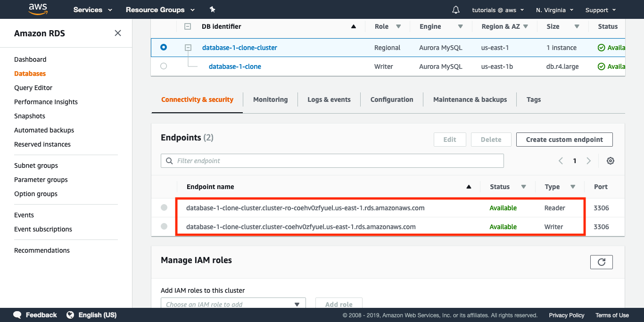Sort by Endpoint name arrow

point(469,187)
